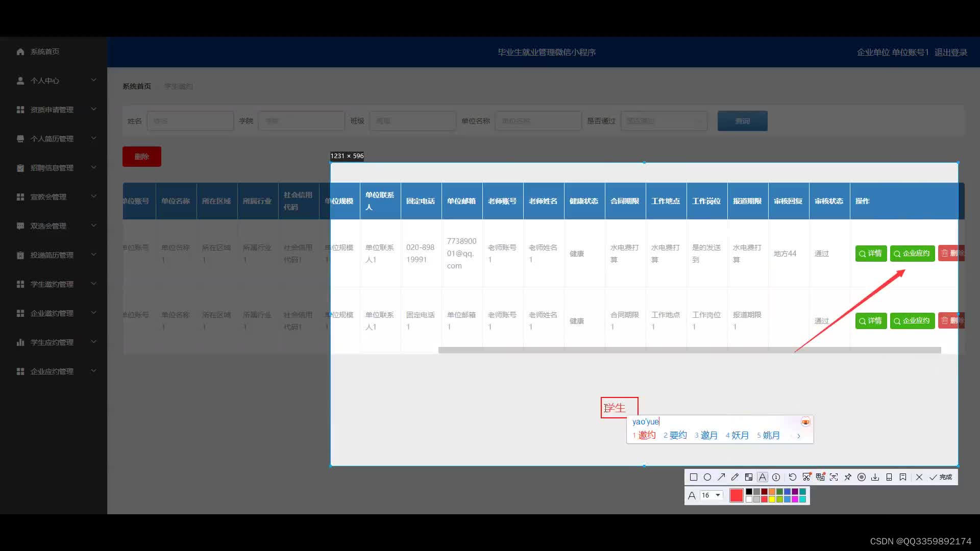Open 系统首页 in the sidebar
The width and height of the screenshot is (980, 551).
click(x=53, y=52)
